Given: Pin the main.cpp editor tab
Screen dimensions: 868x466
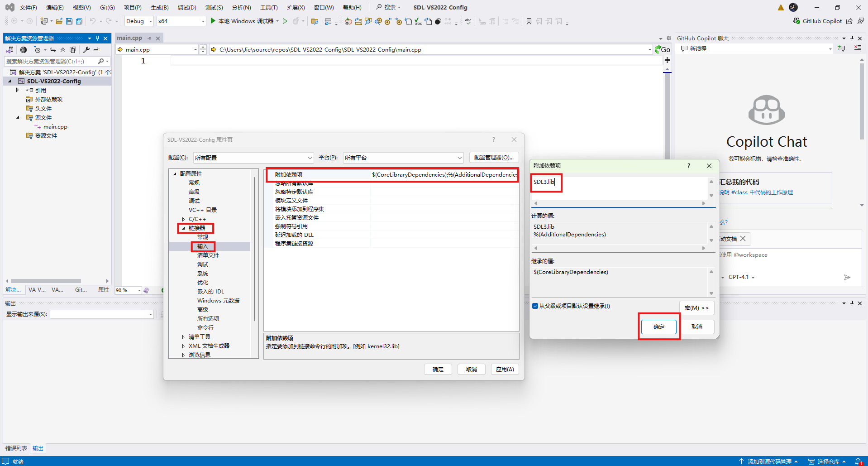Looking at the screenshot, I should tap(149, 38).
